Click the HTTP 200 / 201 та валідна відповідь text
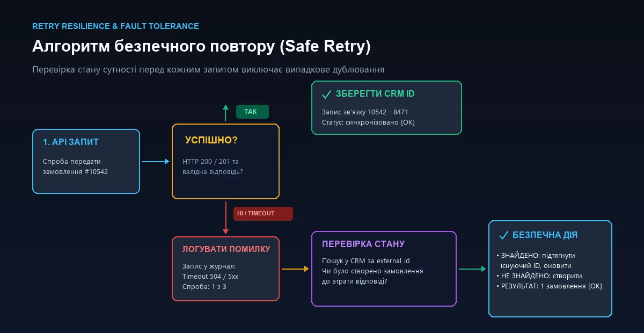The height and width of the screenshot is (333, 644). [213, 166]
